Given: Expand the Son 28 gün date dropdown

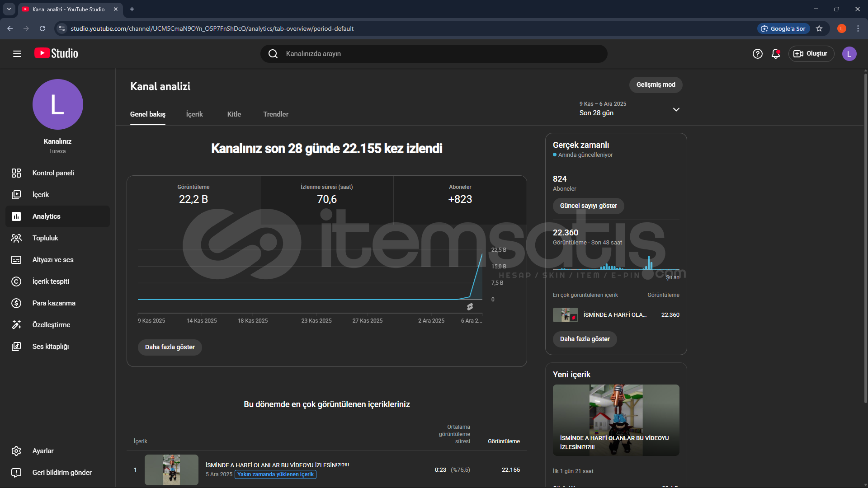Looking at the screenshot, I should point(676,109).
